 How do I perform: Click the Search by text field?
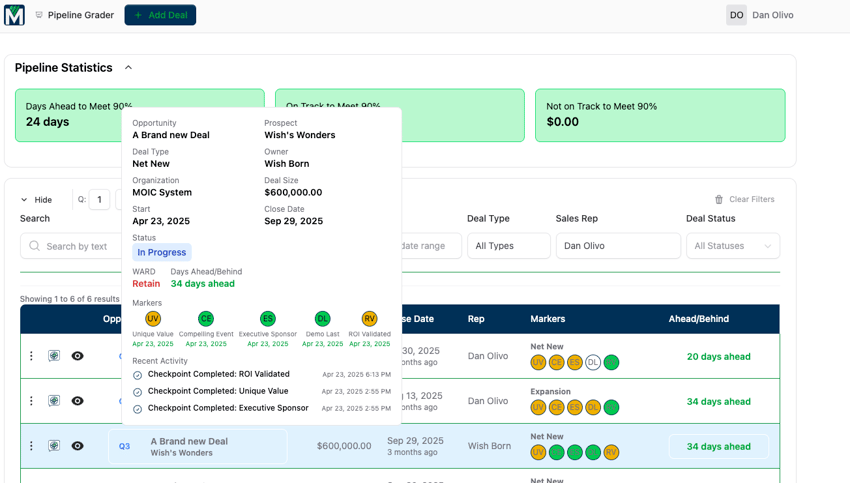tap(71, 246)
